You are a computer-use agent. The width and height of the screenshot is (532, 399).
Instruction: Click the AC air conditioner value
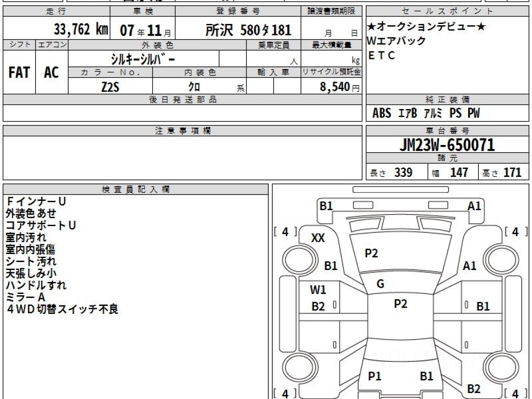click(51, 73)
